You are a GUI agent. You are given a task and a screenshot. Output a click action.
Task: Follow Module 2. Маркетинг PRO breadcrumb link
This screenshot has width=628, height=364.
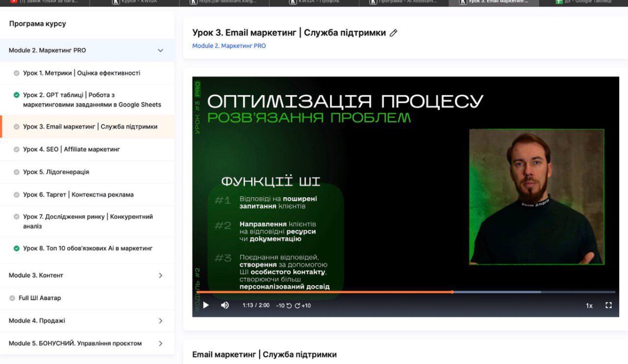point(229,46)
